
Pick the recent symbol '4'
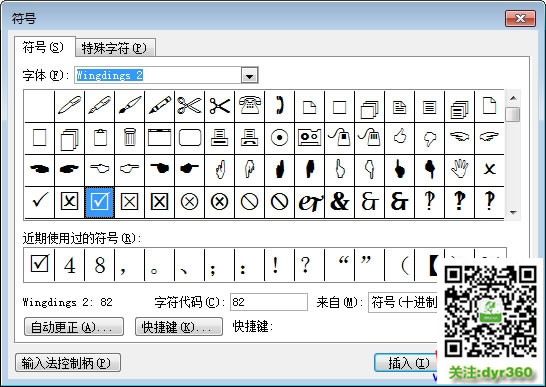(70, 265)
